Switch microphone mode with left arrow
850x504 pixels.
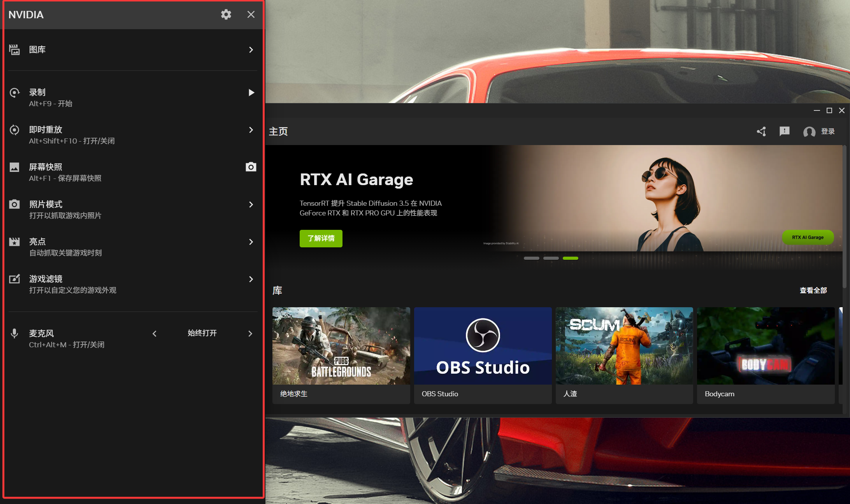point(155,334)
